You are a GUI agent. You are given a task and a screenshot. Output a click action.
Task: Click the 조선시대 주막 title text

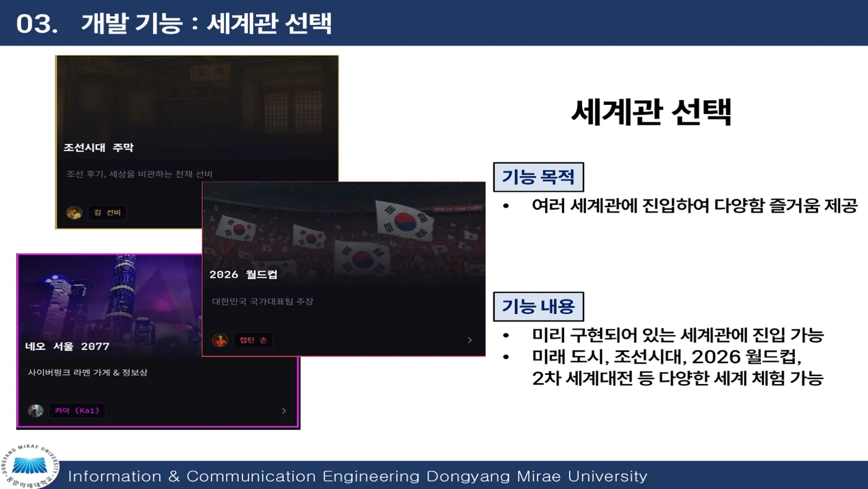tap(98, 148)
